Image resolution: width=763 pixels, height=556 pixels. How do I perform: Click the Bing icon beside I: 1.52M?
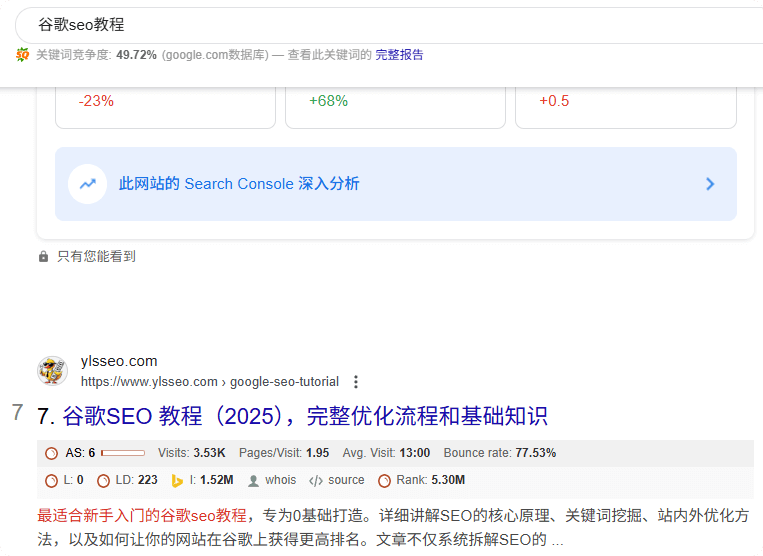(x=177, y=481)
